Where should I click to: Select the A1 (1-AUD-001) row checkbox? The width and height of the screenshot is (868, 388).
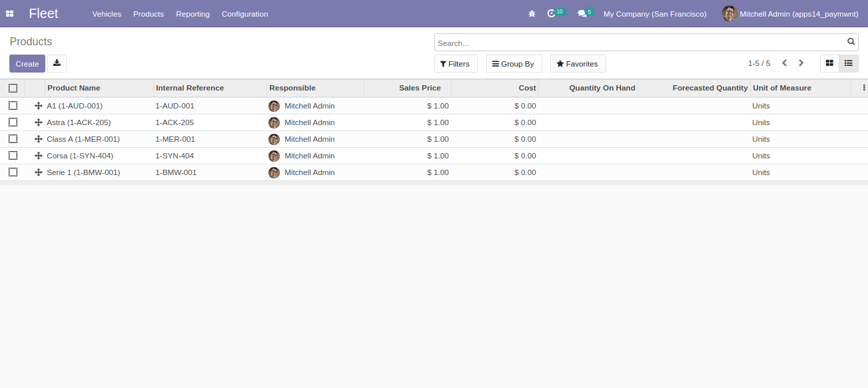[x=13, y=106]
